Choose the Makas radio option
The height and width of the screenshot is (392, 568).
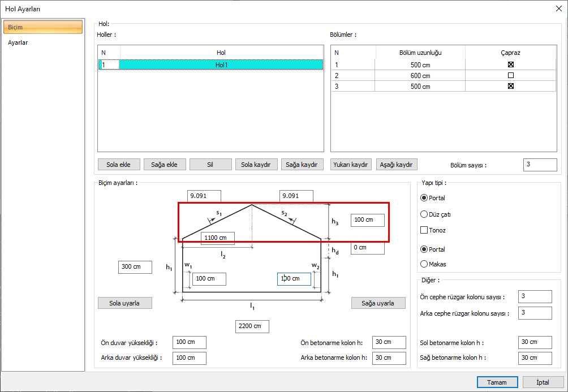[x=424, y=264]
